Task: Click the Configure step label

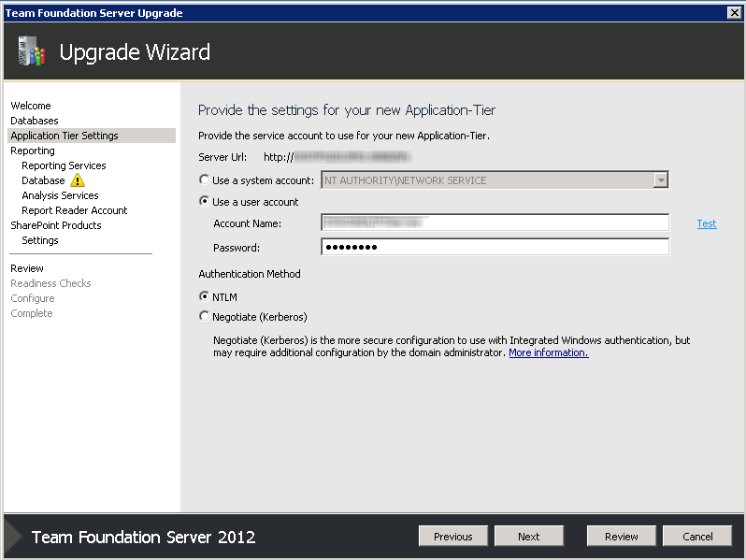Action: coord(33,298)
